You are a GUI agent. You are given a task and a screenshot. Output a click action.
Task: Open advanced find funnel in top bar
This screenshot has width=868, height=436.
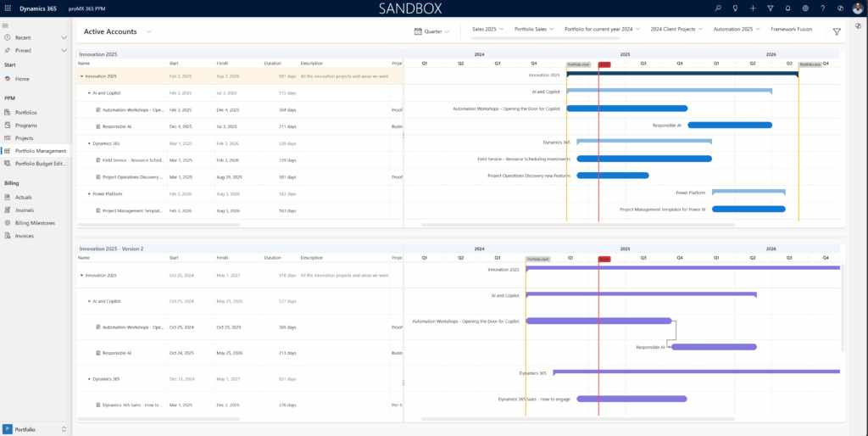(770, 8)
